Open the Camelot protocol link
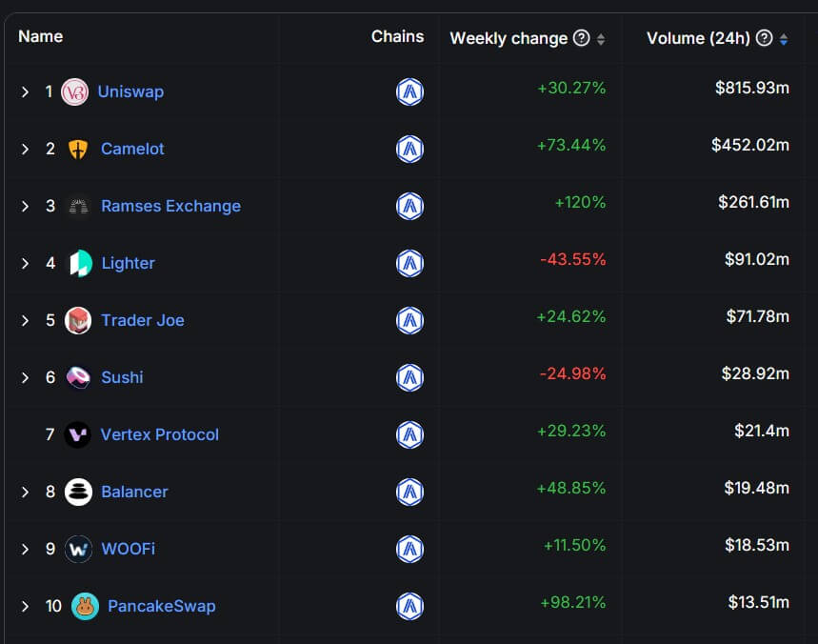 132,149
